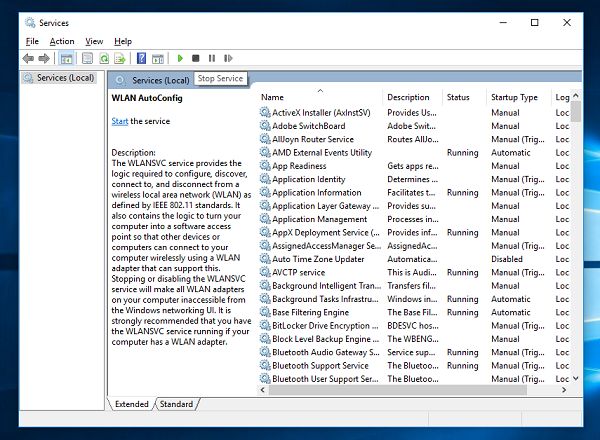600x440 pixels.
Task: Click the Services (Local) pane header
Action: tap(161, 80)
